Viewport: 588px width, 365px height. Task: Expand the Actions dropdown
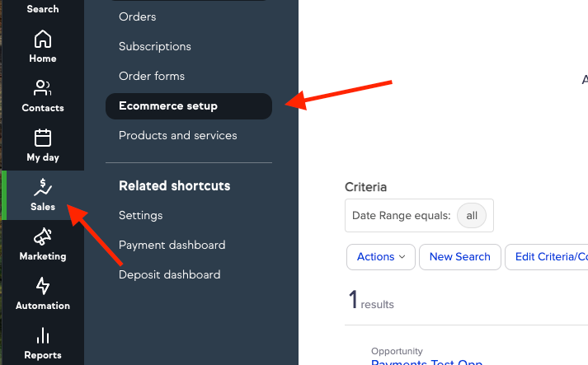pos(381,257)
